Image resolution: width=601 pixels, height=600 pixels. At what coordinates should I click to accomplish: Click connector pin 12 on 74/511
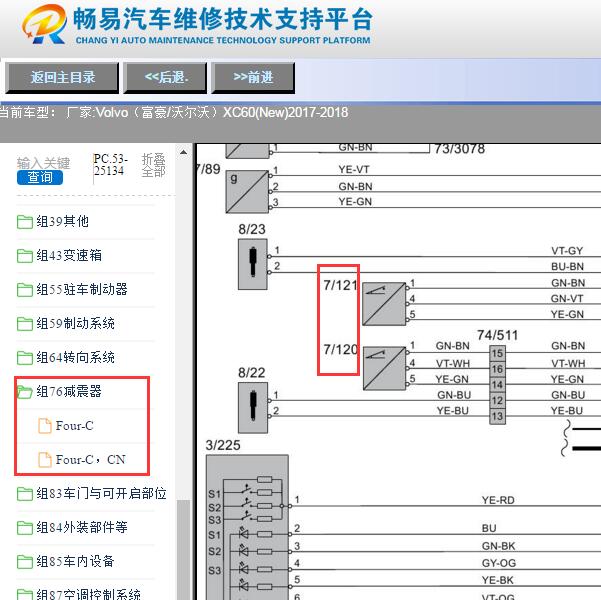click(498, 401)
